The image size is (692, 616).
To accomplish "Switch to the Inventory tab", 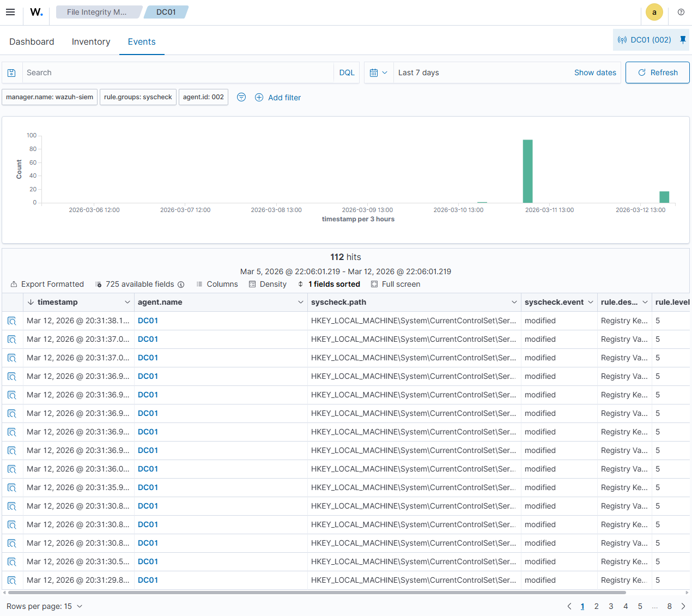I will coord(90,41).
